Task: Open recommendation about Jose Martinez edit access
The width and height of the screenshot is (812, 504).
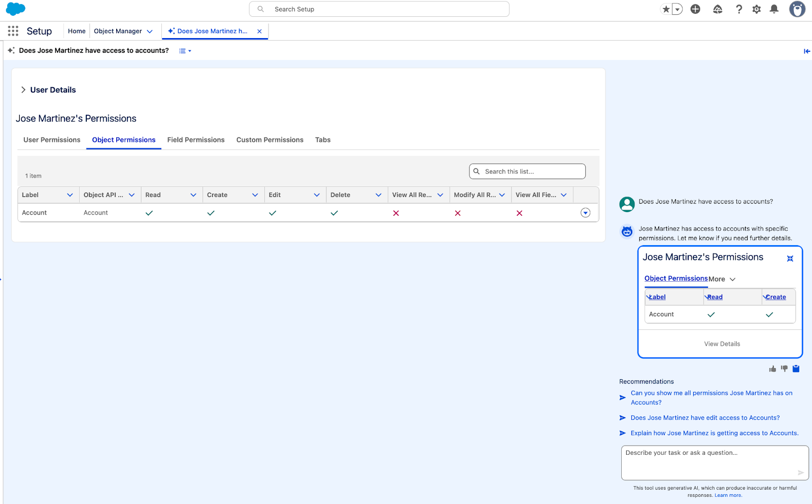Action: pyautogui.click(x=705, y=417)
